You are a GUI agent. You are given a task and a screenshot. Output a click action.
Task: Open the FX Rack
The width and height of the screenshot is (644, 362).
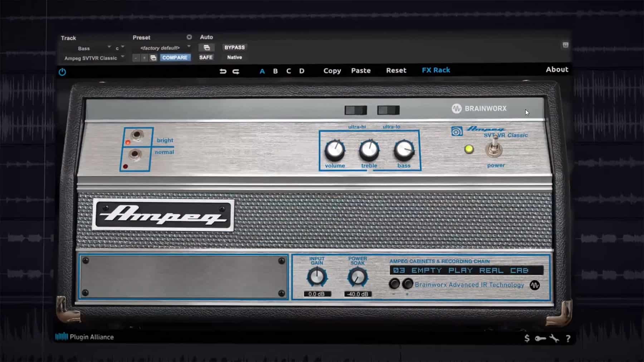436,70
